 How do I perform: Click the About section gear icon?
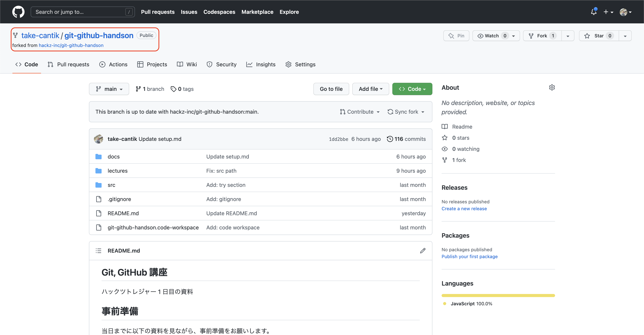coord(552,88)
